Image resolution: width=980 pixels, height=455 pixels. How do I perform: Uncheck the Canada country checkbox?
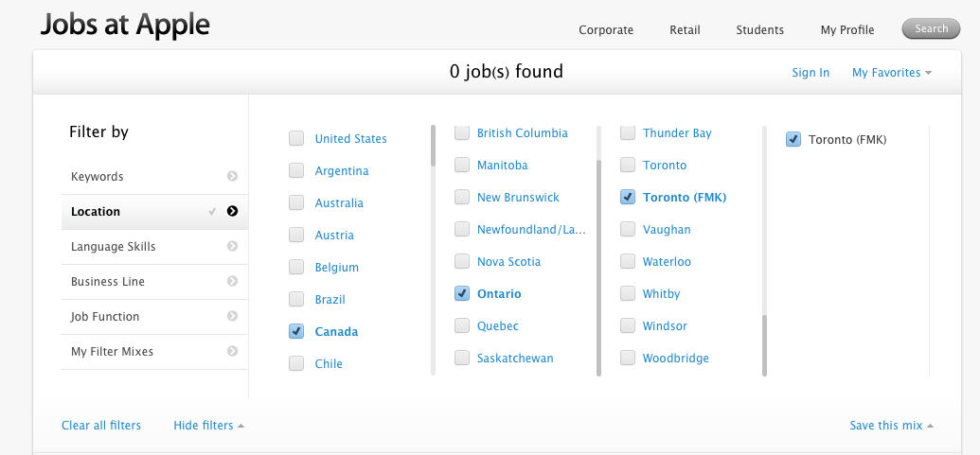point(296,332)
